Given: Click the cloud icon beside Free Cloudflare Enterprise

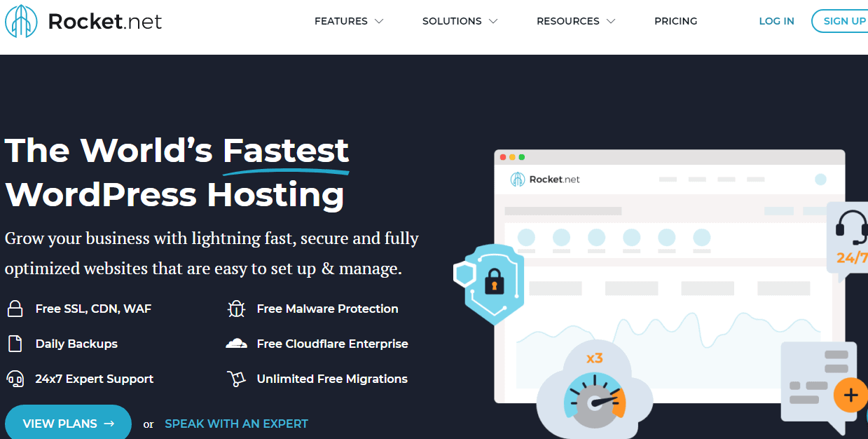Looking at the screenshot, I should [x=236, y=344].
